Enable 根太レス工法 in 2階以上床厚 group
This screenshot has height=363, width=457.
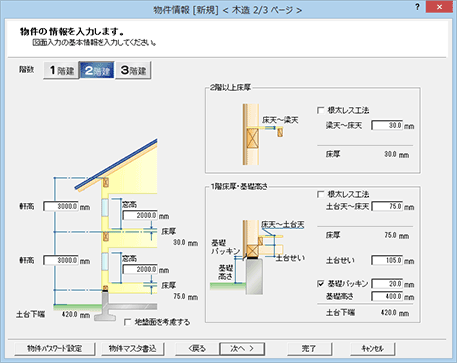[321, 110]
